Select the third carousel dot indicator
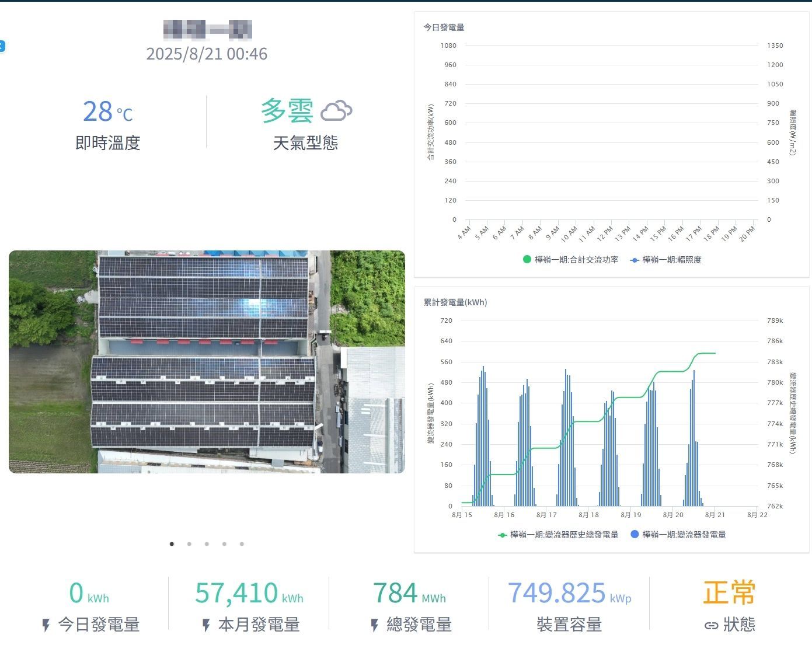This screenshot has width=812, height=652. point(207,544)
